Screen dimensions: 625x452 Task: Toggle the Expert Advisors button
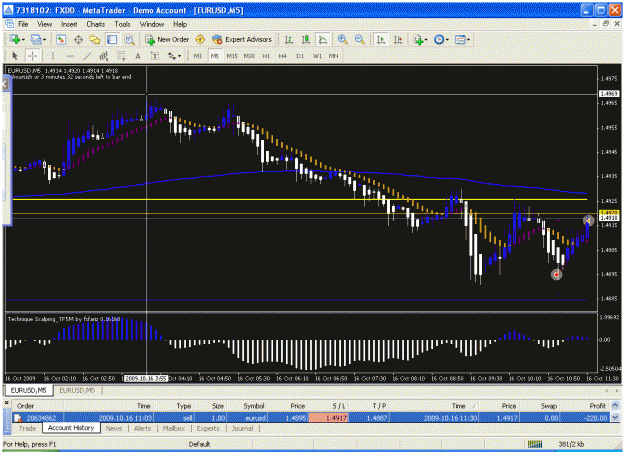tap(242, 39)
